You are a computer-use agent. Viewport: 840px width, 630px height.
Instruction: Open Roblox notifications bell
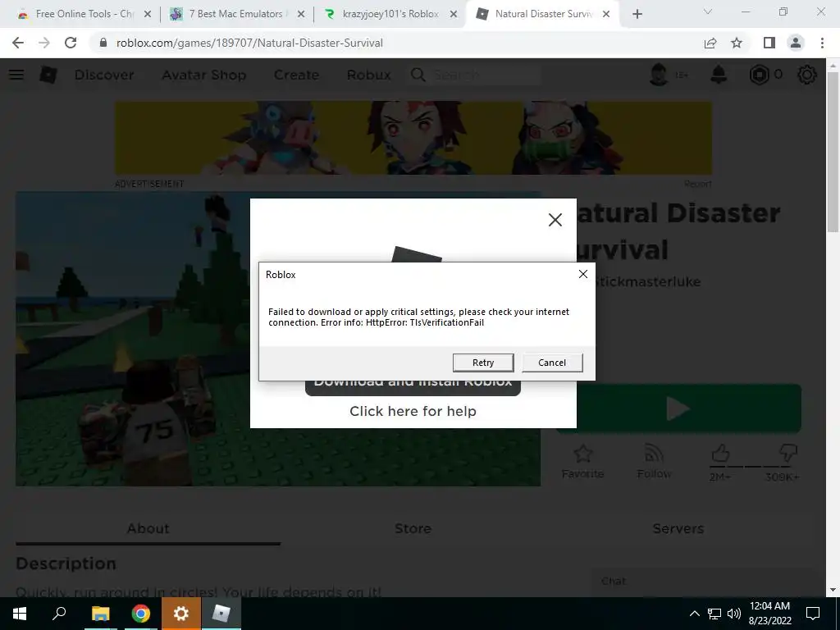[719, 75]
